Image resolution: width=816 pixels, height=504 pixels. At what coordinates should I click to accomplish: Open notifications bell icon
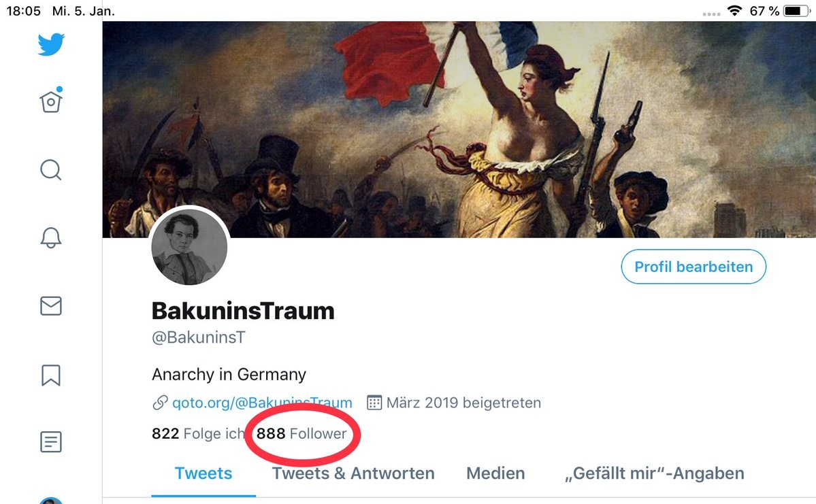[51, 237]
